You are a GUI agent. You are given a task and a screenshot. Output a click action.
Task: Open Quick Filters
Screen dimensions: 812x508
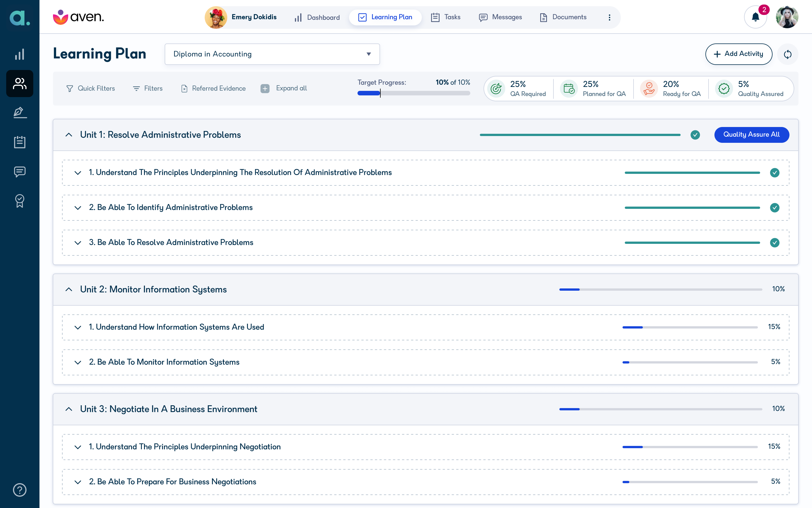(91, 88)
